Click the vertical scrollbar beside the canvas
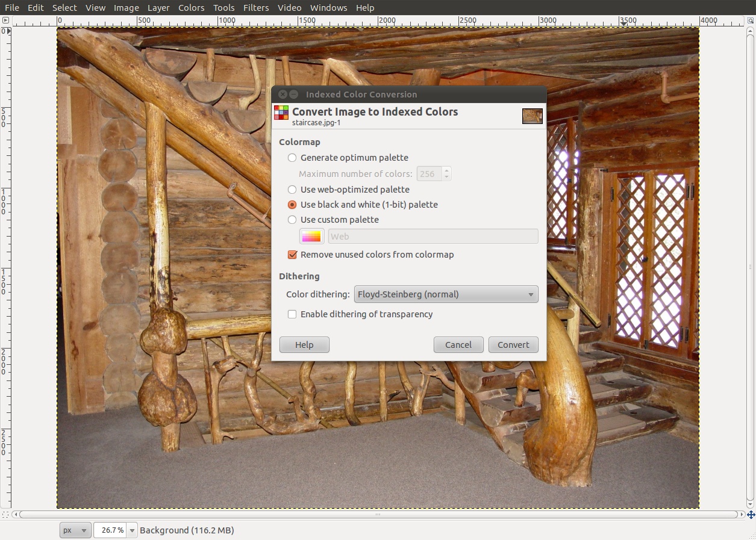The height and width of the screenshot is (540, 756). (751, 268)
